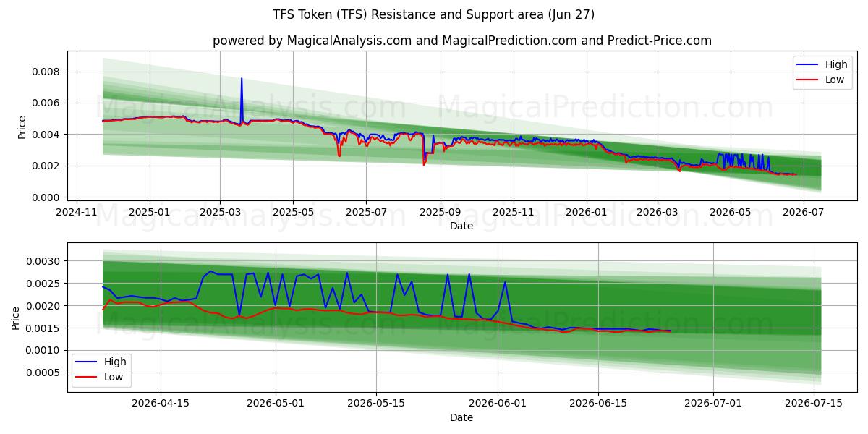This screenshot has width=868, height=434.
Task: Click the '2026-05-15' x-axis label
Action: coord(376,404)
